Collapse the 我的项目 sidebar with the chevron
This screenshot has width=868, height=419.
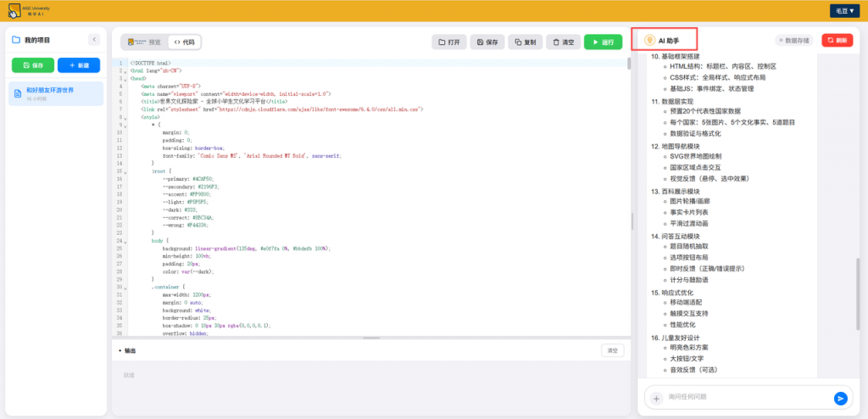click(x=94, y=40)
